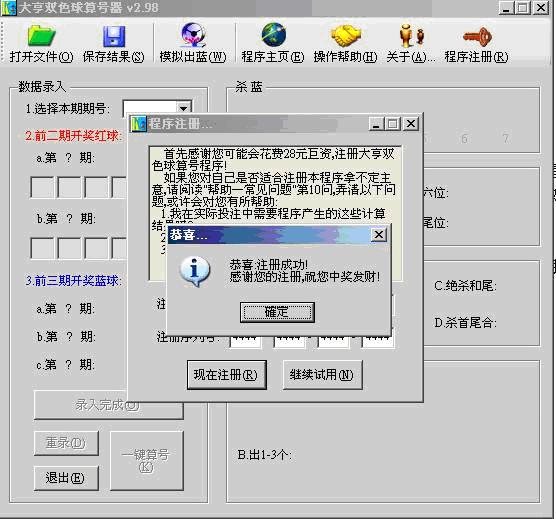Click the c.第?期 blue ball label

65,364
